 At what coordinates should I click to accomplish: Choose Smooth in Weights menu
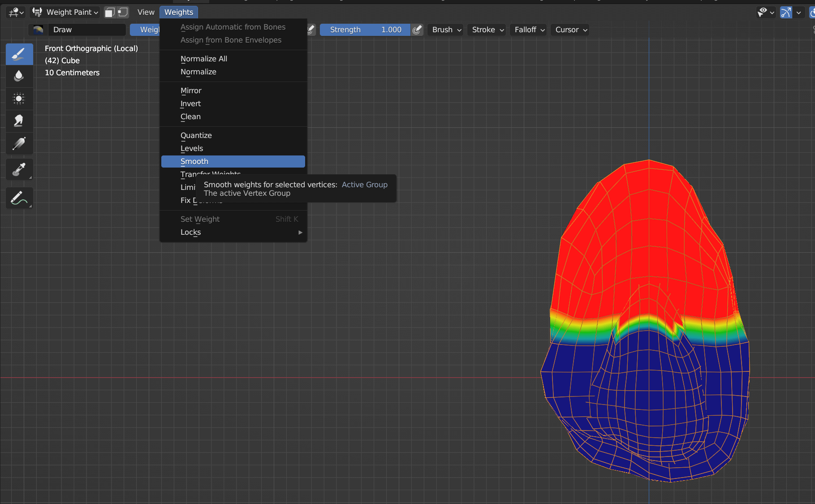click(233, 161)
